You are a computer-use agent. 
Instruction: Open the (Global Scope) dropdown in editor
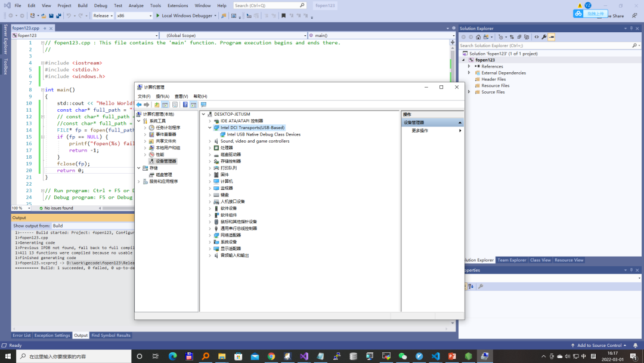click(234, 35)
